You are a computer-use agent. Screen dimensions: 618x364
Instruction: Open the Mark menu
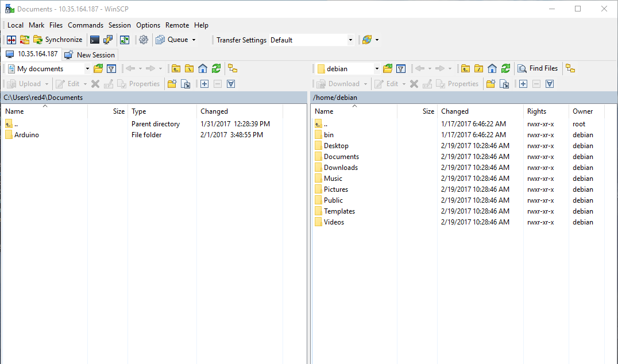click(37, 25)
